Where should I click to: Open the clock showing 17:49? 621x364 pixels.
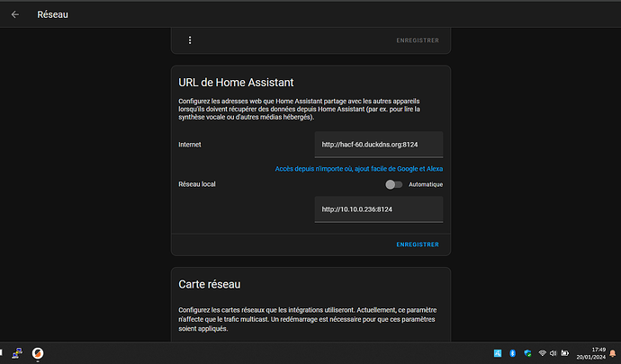tap(590, 353)
